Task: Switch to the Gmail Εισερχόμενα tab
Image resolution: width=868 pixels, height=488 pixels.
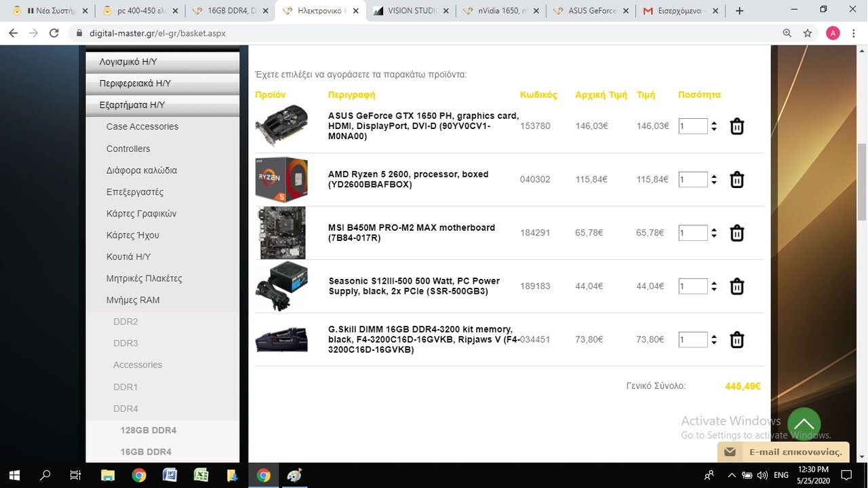Action: click(x=682, y=11)
